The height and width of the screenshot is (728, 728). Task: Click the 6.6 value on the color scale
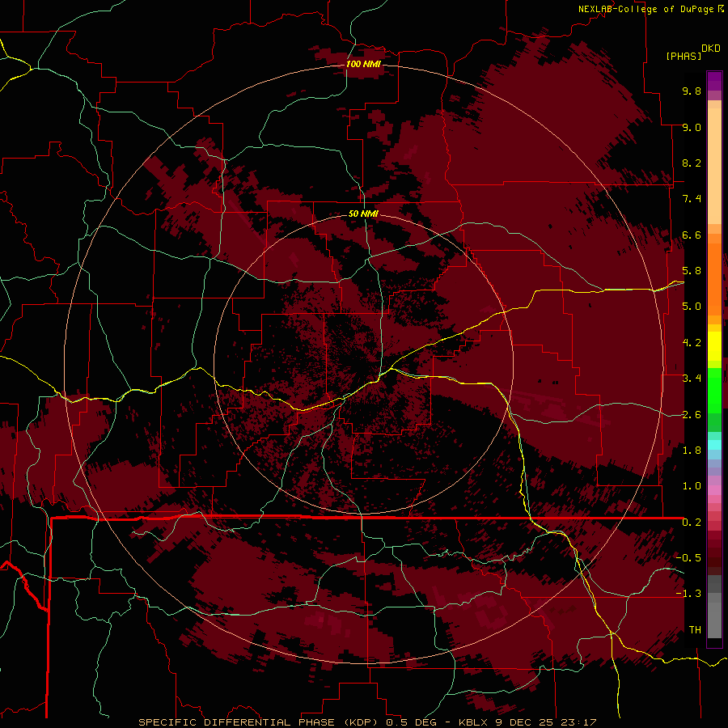[692, 235]
